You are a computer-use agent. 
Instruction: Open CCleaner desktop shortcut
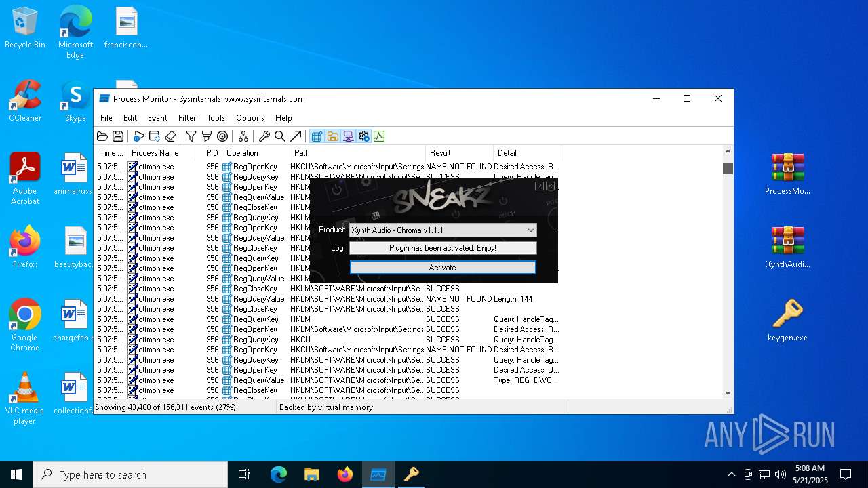25,102
